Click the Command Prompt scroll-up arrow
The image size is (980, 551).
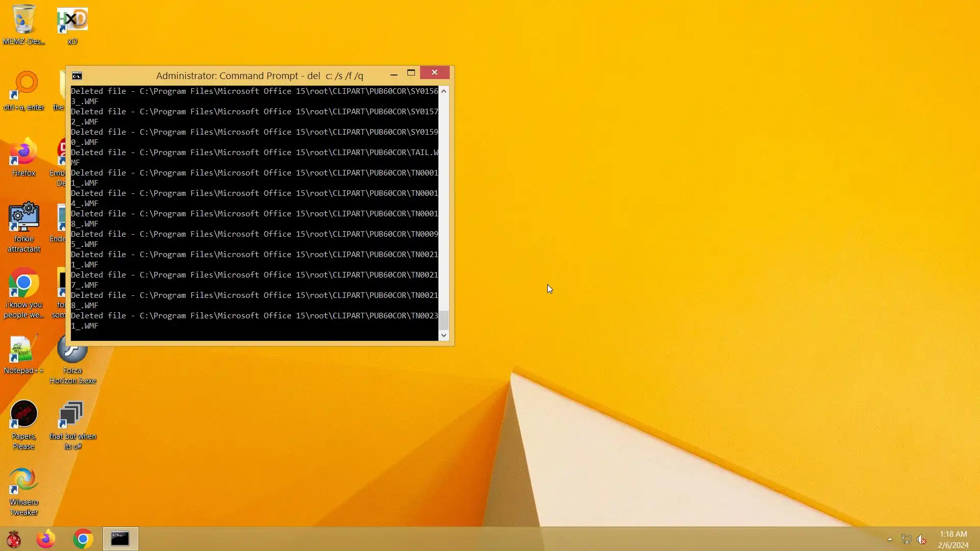(x=444, y=91)
